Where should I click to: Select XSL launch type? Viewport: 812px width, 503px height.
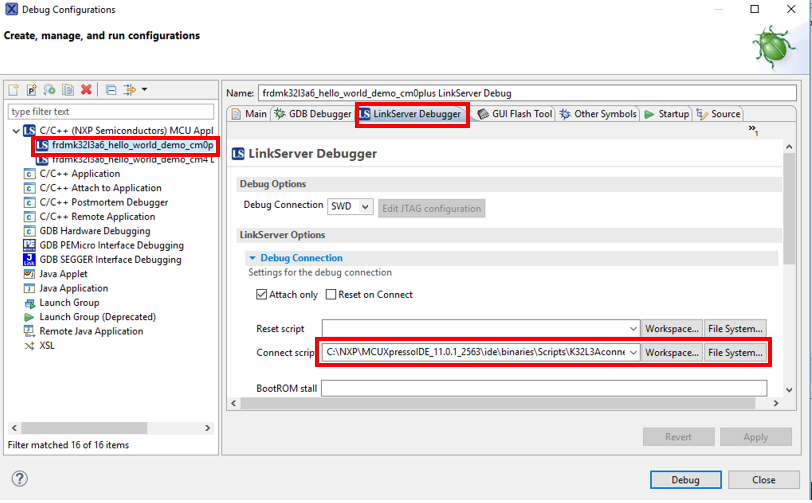click(39, 346)
